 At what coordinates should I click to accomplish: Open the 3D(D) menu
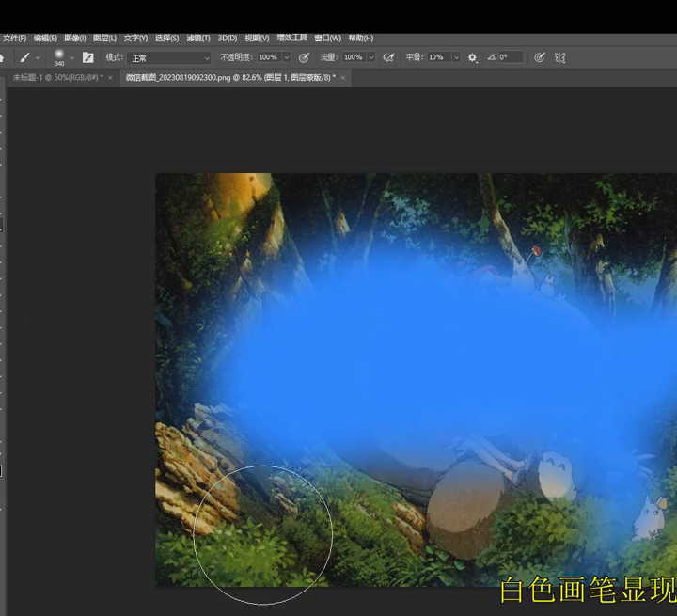pyautogui.click(x=228, y=39)
